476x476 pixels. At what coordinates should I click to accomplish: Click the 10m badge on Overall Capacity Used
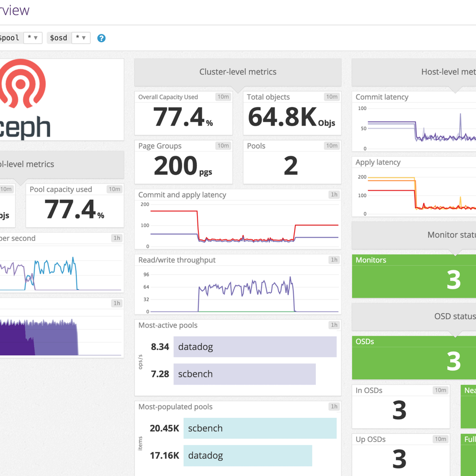coord(223,97)
